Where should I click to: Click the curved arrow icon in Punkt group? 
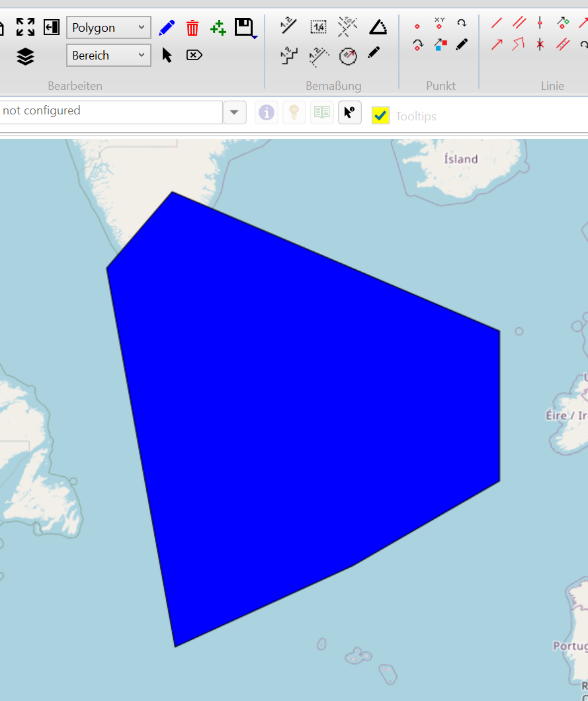pyautogui.click(x=462, y=22)
